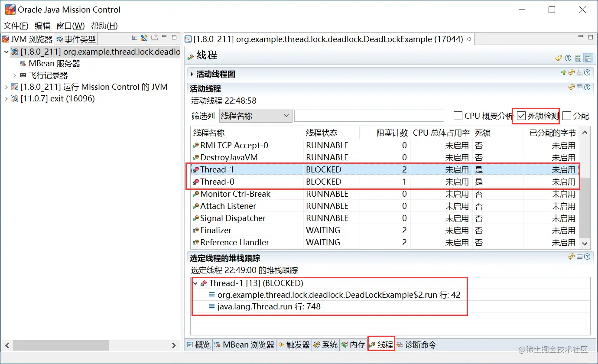Sort by the 阻塞计数 column header
598x364 pixels.
385,133
